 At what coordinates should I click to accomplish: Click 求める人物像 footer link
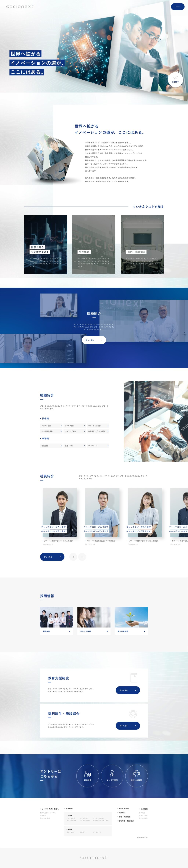tap(123, 808)
